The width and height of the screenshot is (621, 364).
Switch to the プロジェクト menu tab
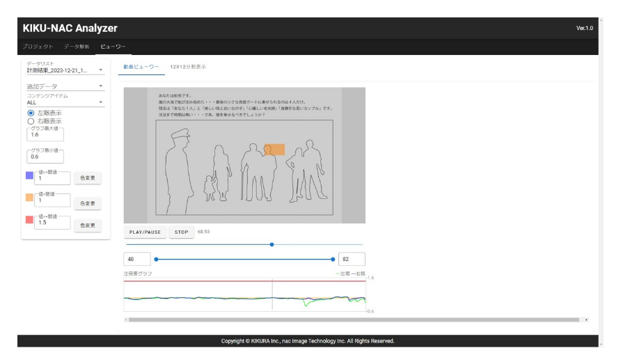[38, 46]
